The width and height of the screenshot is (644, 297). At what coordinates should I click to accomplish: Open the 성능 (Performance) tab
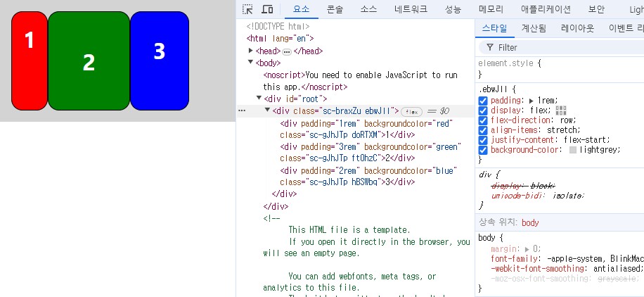tap(453, 9)
